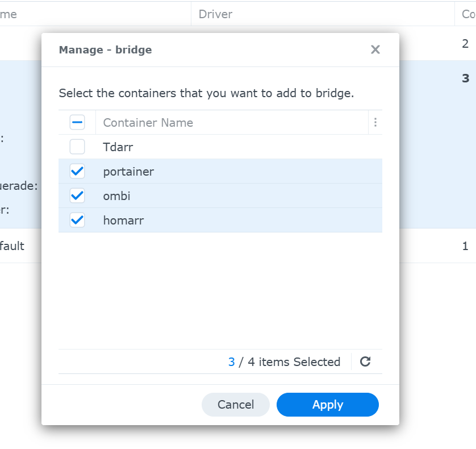This screenshot has width=476, height=449.
Task: Click the portainer container name
Action: click(128, 172)
